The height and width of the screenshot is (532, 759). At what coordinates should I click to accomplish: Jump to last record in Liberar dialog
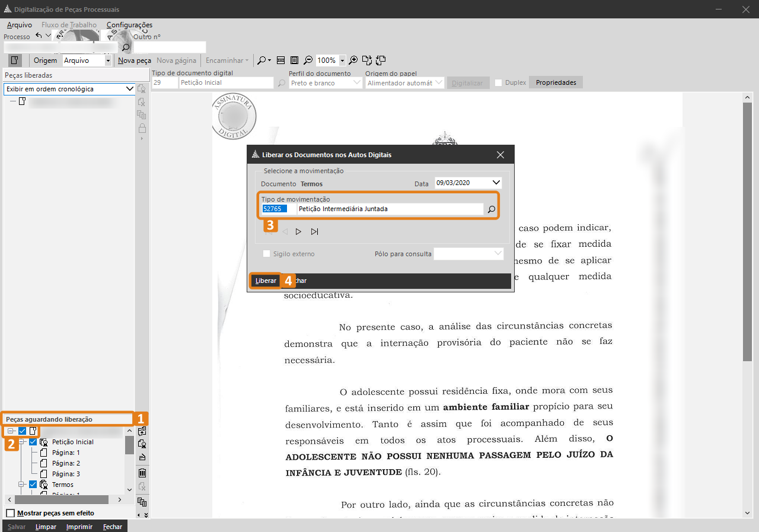coord(314,232)
